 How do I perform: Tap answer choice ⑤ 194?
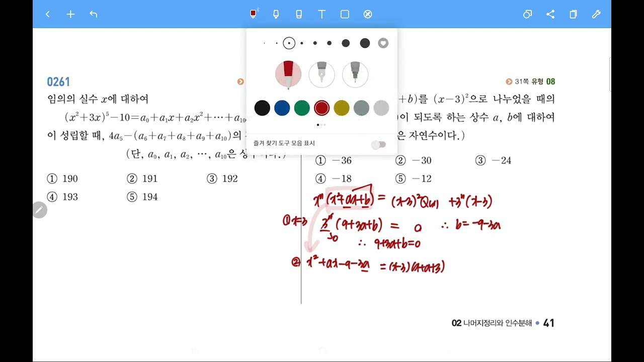point(142,197)
